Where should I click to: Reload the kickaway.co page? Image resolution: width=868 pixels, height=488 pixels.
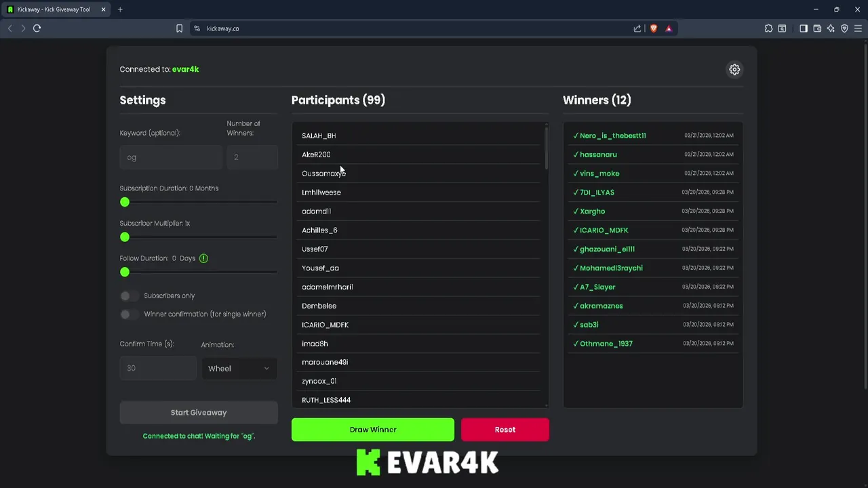point(37,28)
